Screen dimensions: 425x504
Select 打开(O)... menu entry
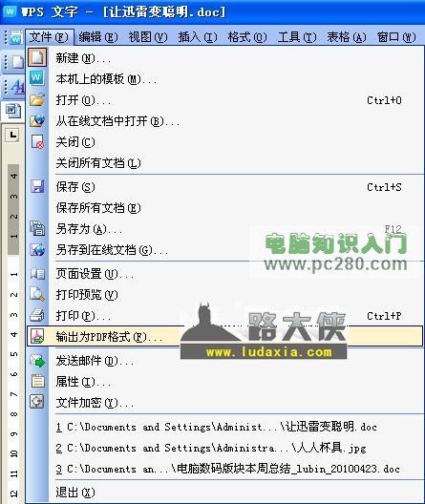(225, 100)
